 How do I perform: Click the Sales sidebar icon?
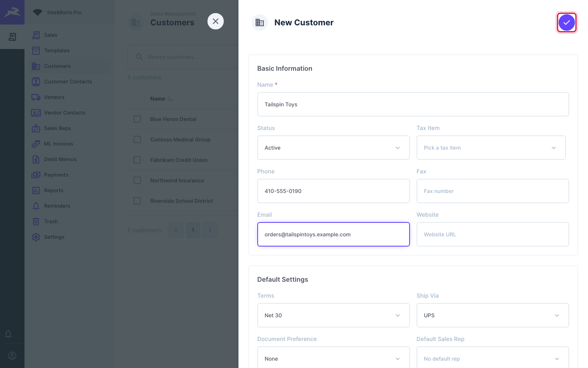(x=36, y=35)
